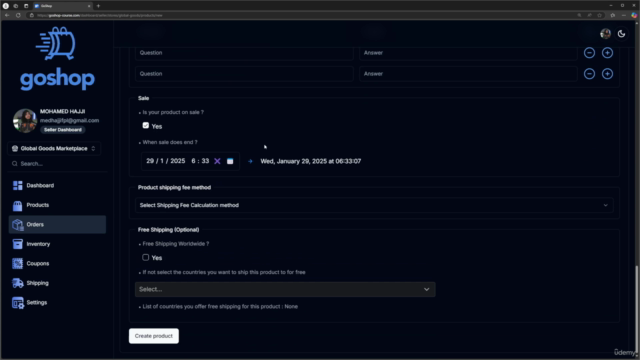
Task: Click the sidebar search magnifier icon
Action: pyautogui.click(x=15, y=164)
